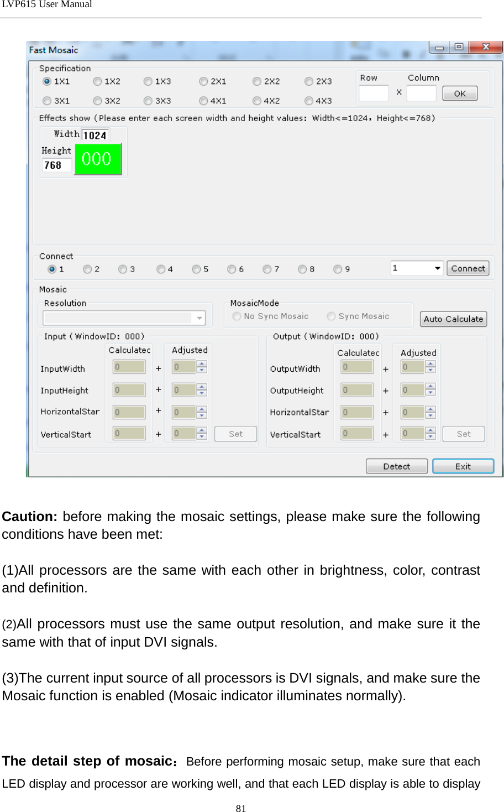Select the 1X2 specification option

click(97, 81)
